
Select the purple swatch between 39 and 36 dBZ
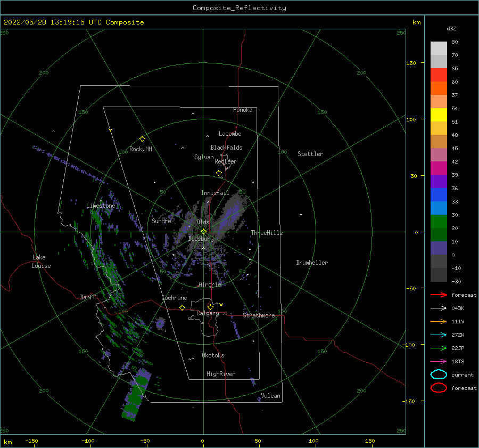point(439,181)
